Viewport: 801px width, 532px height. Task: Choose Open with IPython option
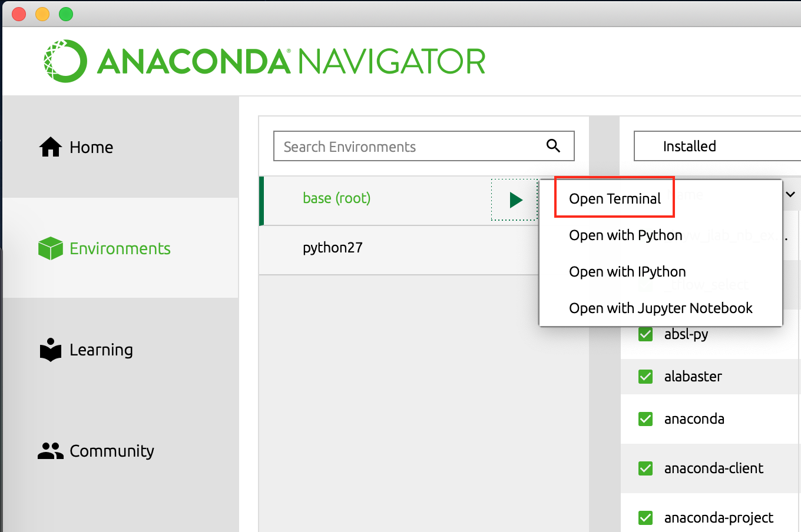(x=627, y=272)
